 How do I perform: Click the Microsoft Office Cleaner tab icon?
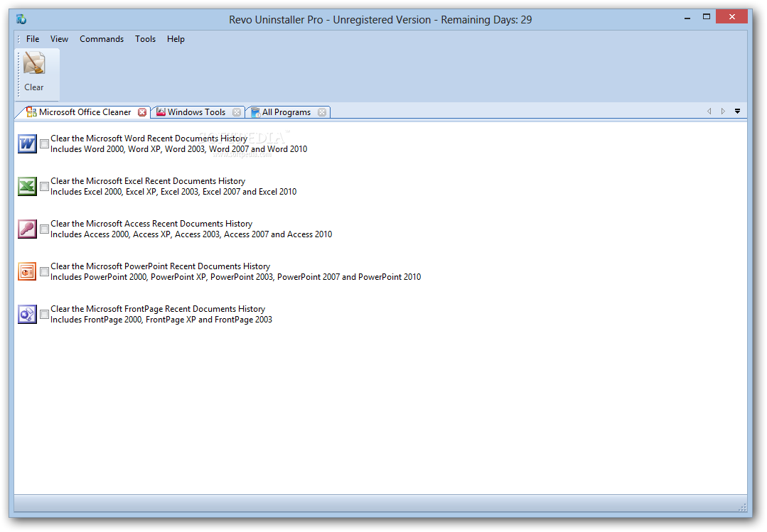[31, 112]
